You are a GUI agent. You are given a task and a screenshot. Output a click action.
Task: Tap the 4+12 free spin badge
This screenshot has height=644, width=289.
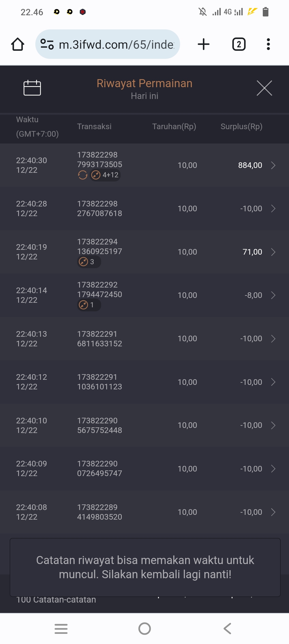(x=105, y=175)
